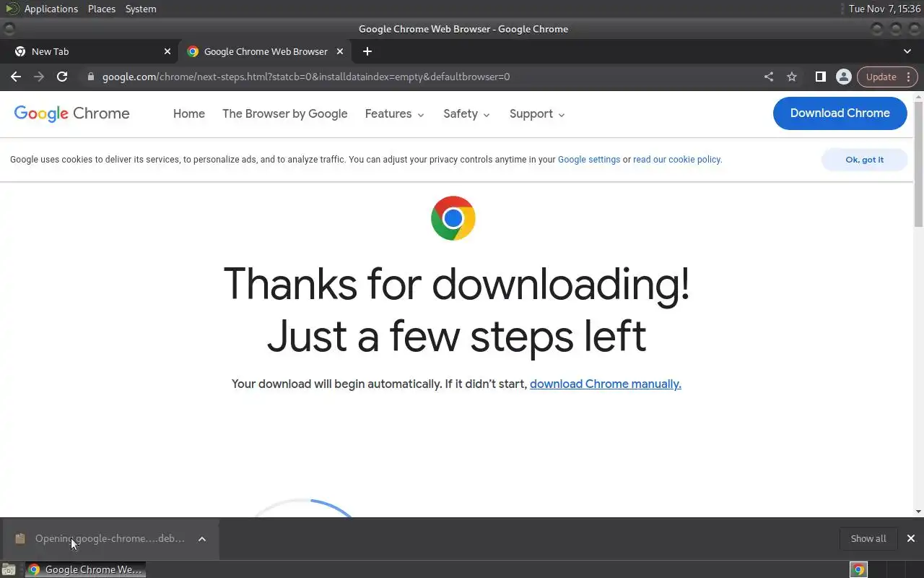Viewport: 924px width, 578px height.
Task: Click the clock showing Tue Nov 7
Action: [884, 9]
